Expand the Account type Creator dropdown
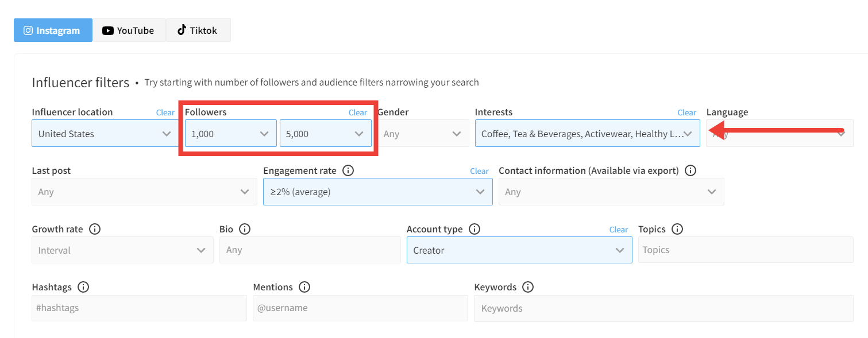This screenshot has height=338, width=868. tap(519, 250)
